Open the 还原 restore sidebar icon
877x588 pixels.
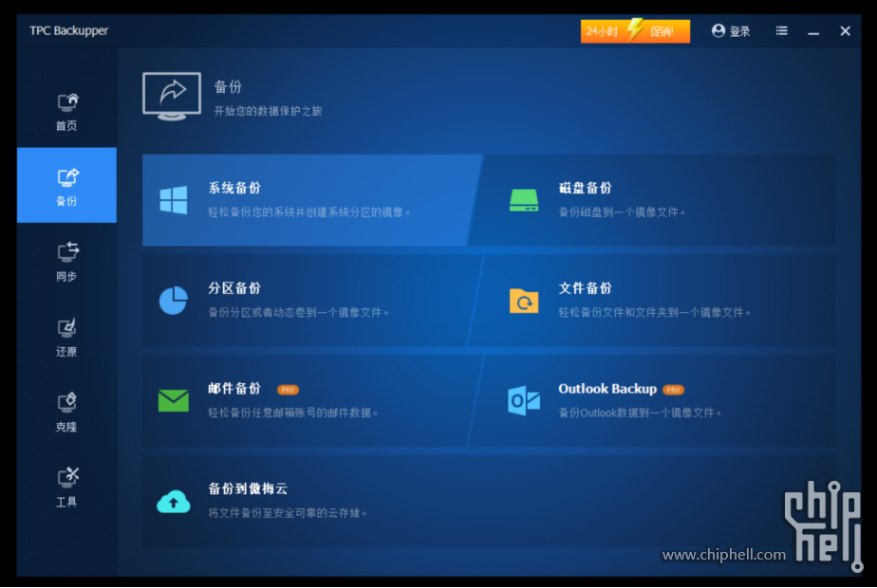(x=67, y=327)
